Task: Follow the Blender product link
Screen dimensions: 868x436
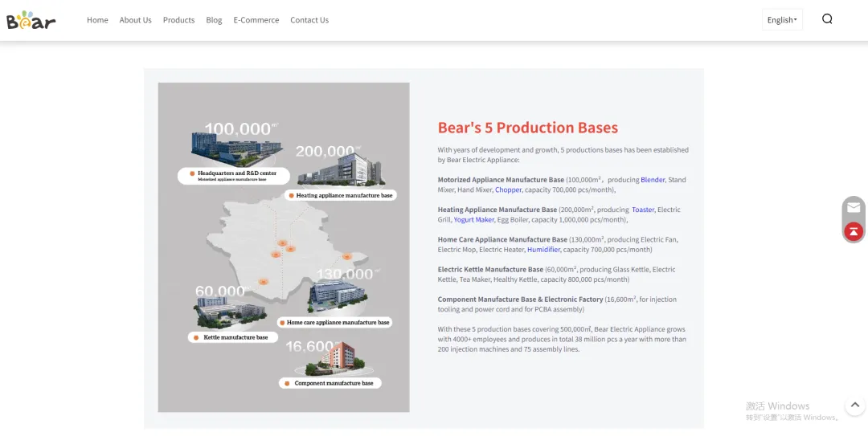Action: click(653, 180)
